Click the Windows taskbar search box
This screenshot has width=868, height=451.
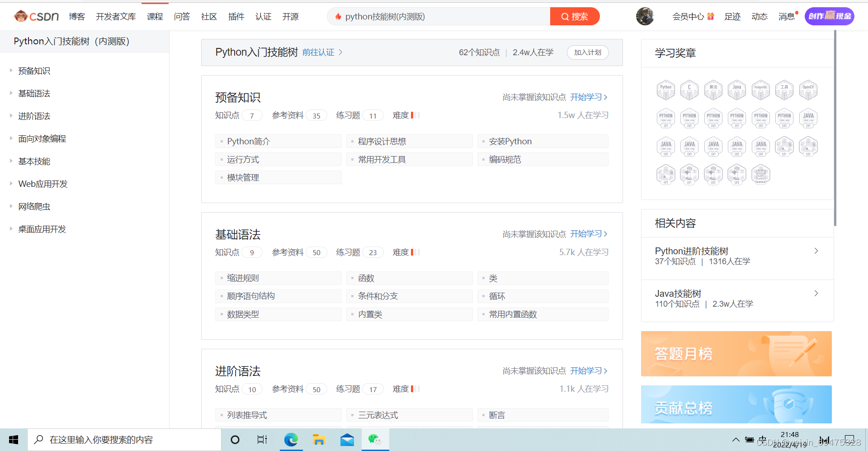coord(124,440)
